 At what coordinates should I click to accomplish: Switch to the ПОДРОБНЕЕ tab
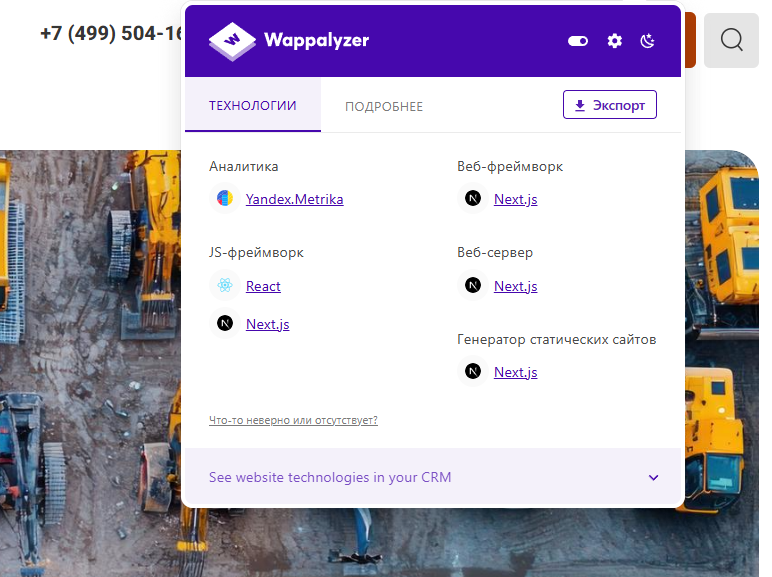tap(384, 106)
